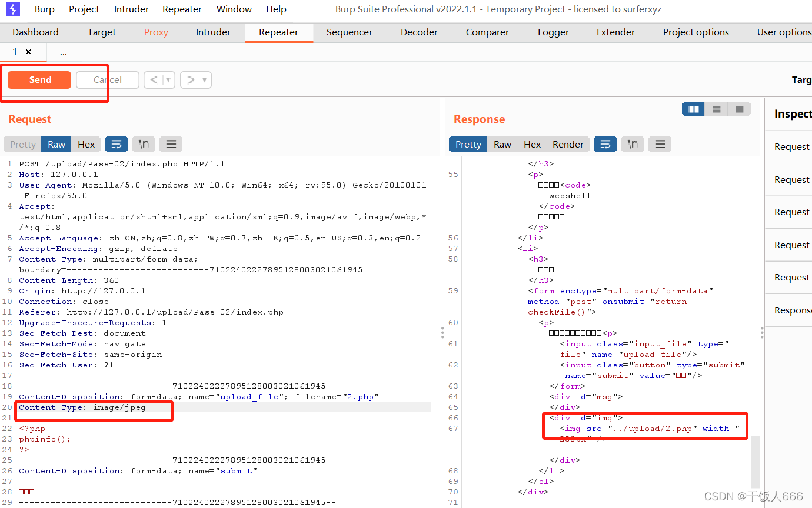This screenshot has height=508, width=812.
Task: Switch response view to Raw
Action: pos(502,144)
